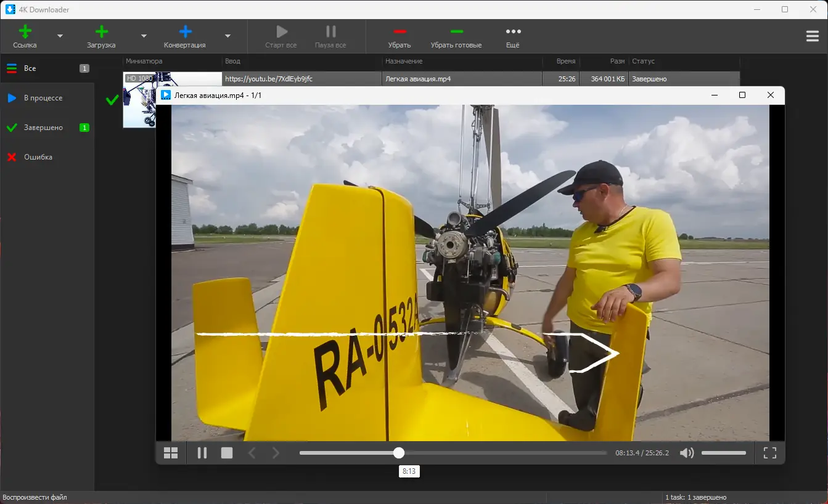Remove items with red Убрать icon
Screen dimensions: 828x504
(400, 32)
